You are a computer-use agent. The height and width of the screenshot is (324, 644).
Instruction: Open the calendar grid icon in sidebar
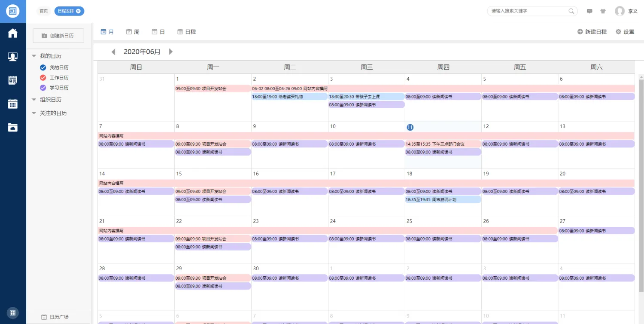(x=13, y=104)
